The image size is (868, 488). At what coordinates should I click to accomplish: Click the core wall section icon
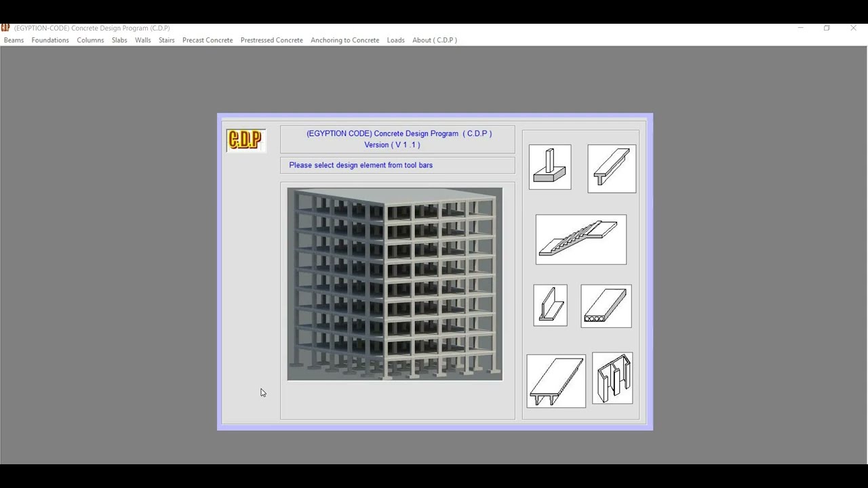612,378
